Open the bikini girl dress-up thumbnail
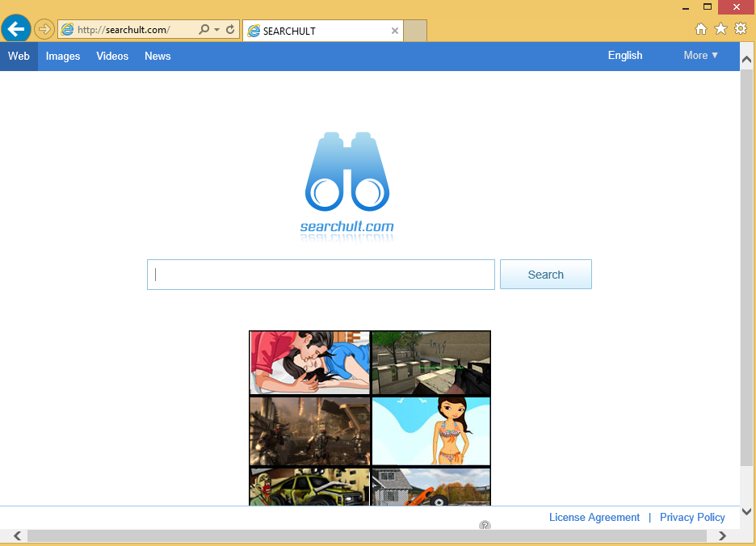Screen dimensions: 756x546 click(x=431, y=431)
